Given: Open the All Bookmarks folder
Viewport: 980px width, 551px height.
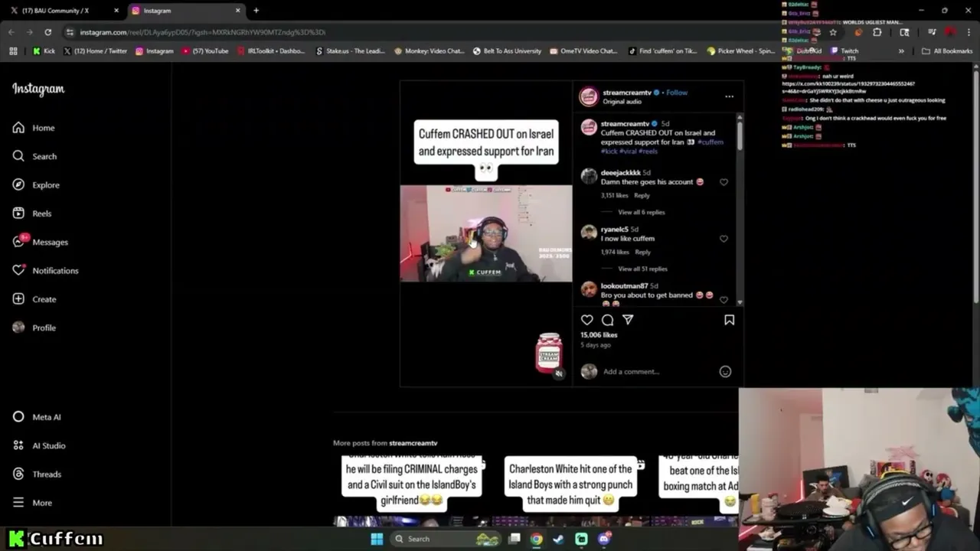Looking at the screenshot, I should pos(947,51).
